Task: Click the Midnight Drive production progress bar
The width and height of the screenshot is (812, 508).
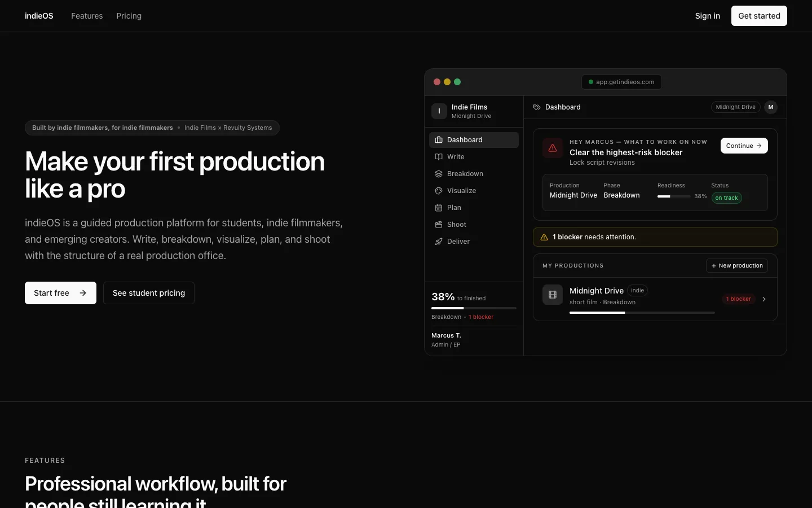Action: click(x=642, y=313)
